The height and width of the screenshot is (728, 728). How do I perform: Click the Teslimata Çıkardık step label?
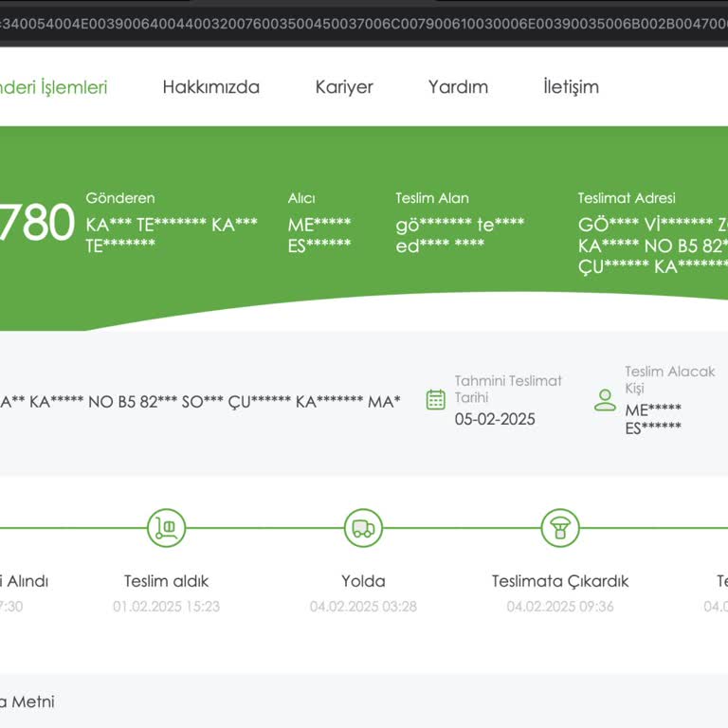click(560, 581)
